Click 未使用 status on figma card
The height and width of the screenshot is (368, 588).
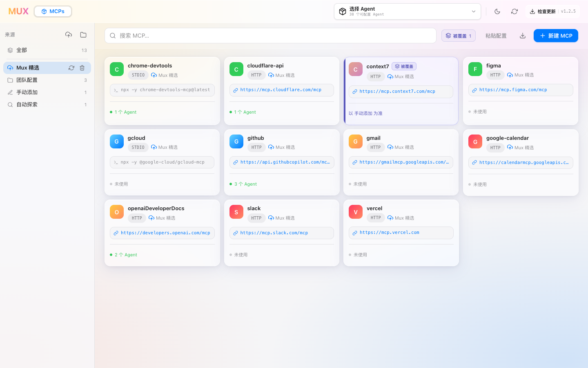(480, 112)
